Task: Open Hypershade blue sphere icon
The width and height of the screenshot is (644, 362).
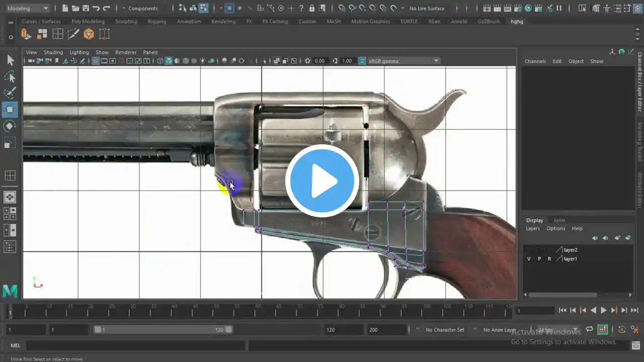Action: click(x=528, y=8)
